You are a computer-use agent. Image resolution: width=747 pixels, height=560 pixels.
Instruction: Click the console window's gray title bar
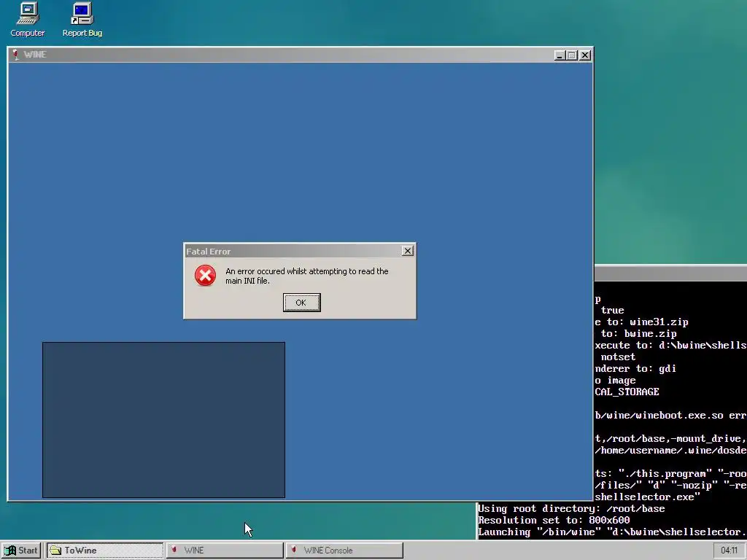point(671,273)
